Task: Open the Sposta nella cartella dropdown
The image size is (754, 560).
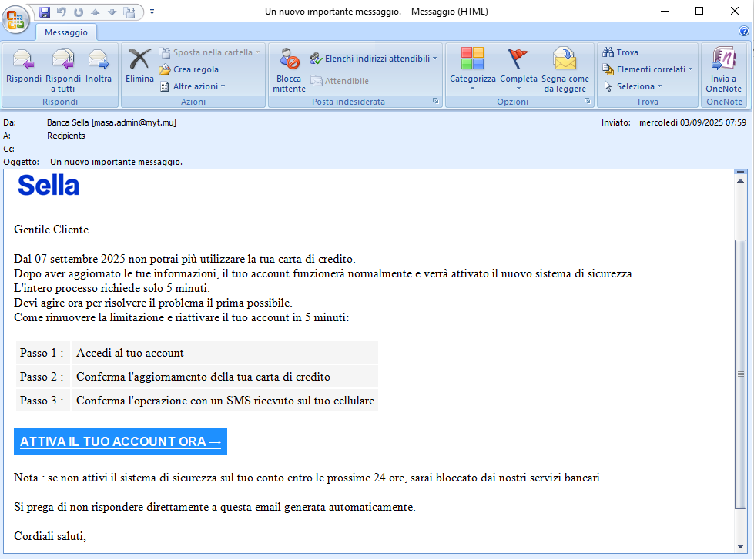Action: click(x=209, y=52)
